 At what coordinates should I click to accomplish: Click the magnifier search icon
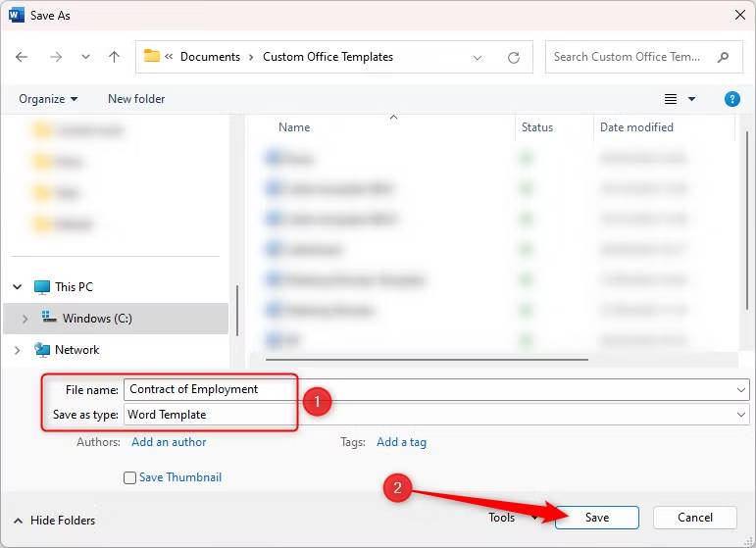[723, 58]
